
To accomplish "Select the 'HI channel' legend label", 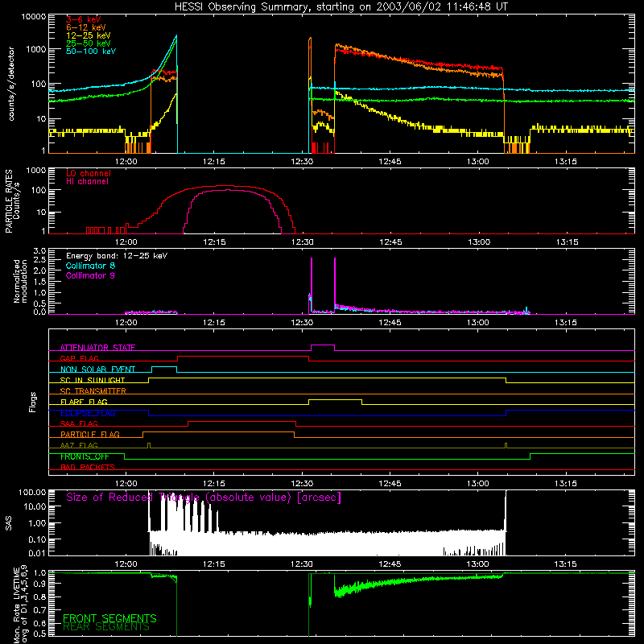I will (88, 181).
